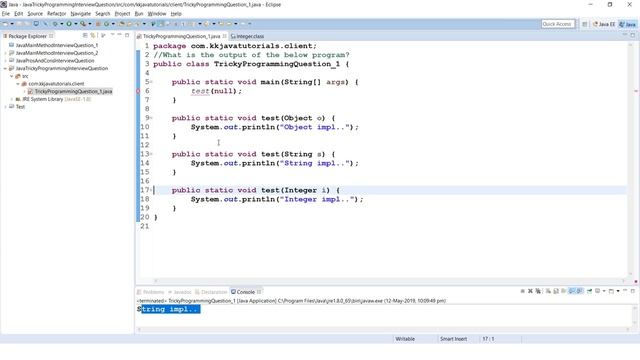The height and width of the screenshot is (360, 640).
Task: Toggle Scroll Lock in the console
Action: click(556, 291)
